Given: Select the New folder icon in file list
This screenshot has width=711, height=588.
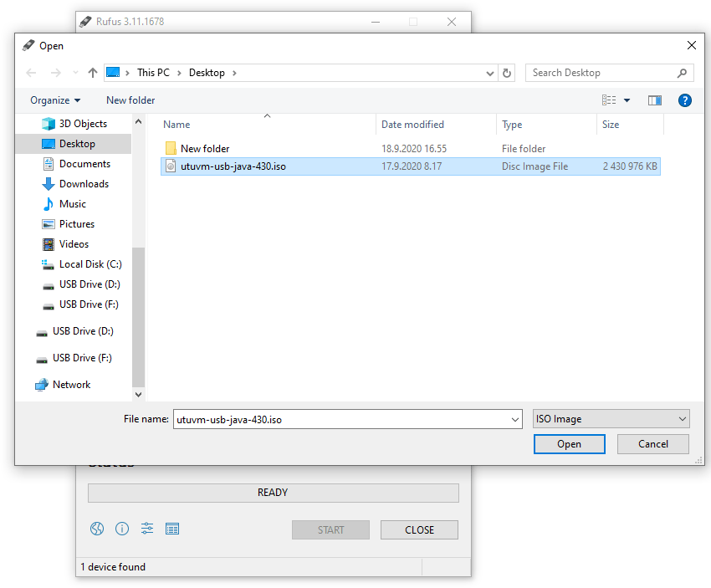Looking at the screenshot, I should click(171, 148).
